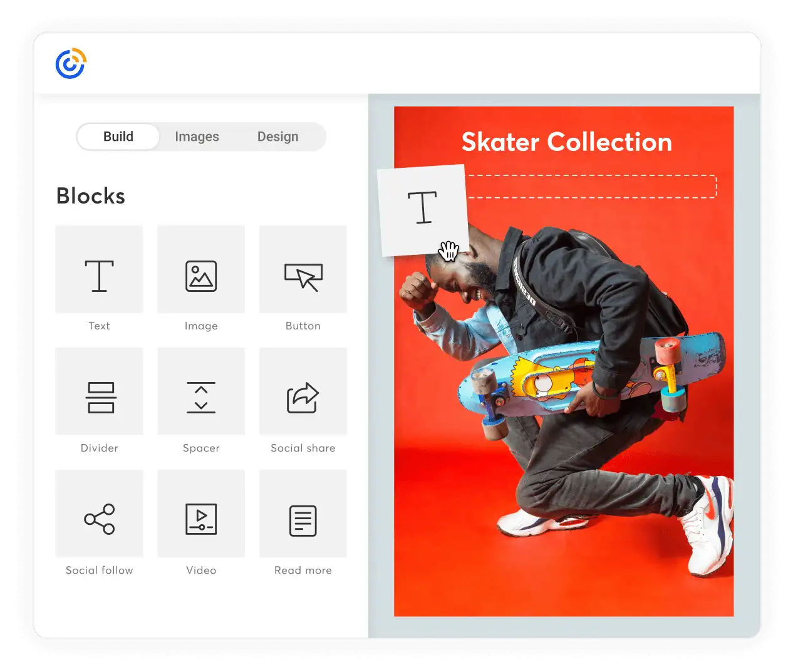Switch to the Design tab
Image resolution: width=793 pixels, height=672 pixels.
tap(277, 137)
